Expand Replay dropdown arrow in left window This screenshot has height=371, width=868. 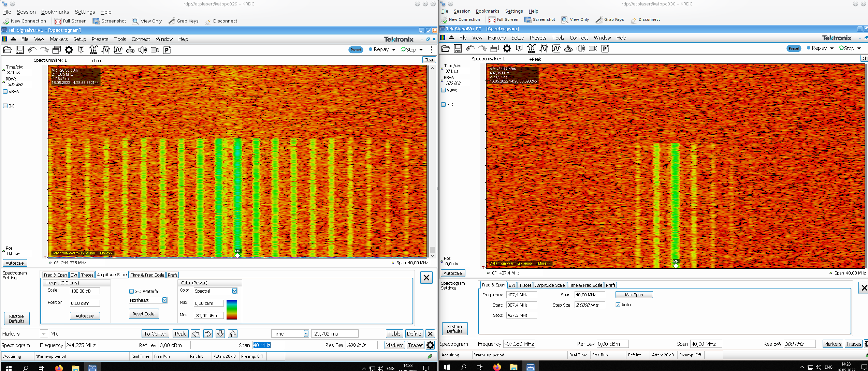(394, 50)
